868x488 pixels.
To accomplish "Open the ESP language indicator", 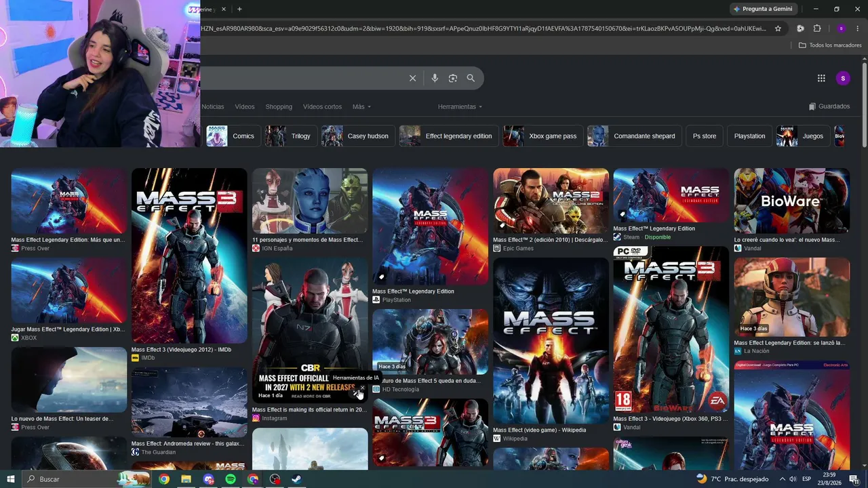I will pyautogui.click(x=807, y=479).
